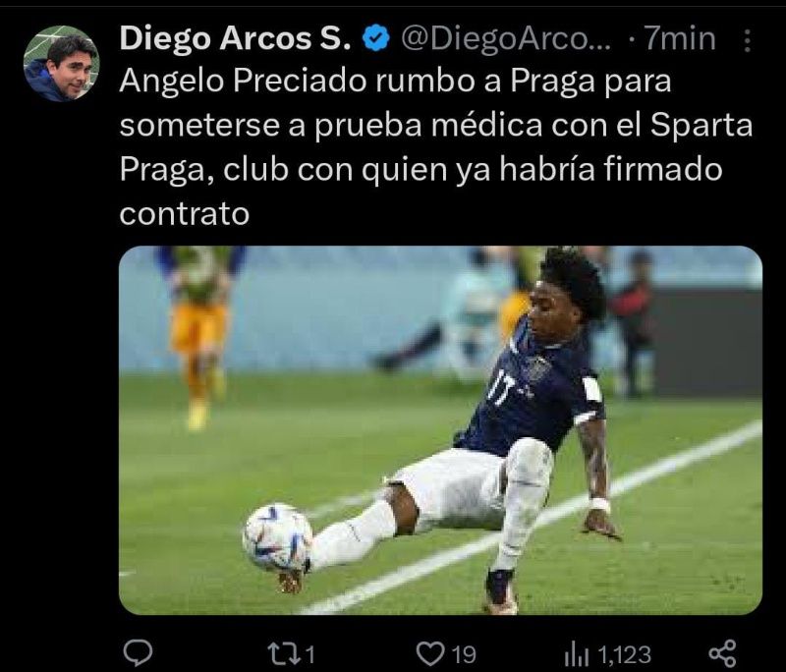View the retweet count of 1
The height and width of the screenshot is (672, 786).
[x=309, y=654]
